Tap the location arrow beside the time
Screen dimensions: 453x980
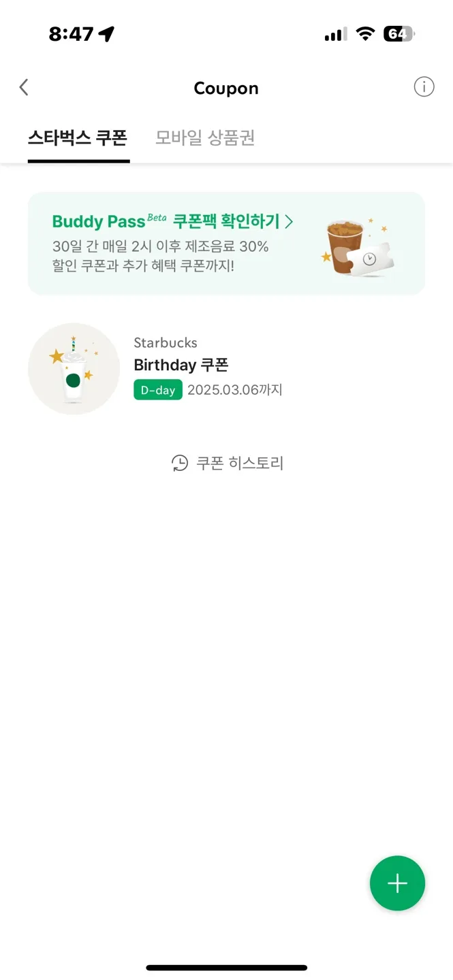point(106,34)
